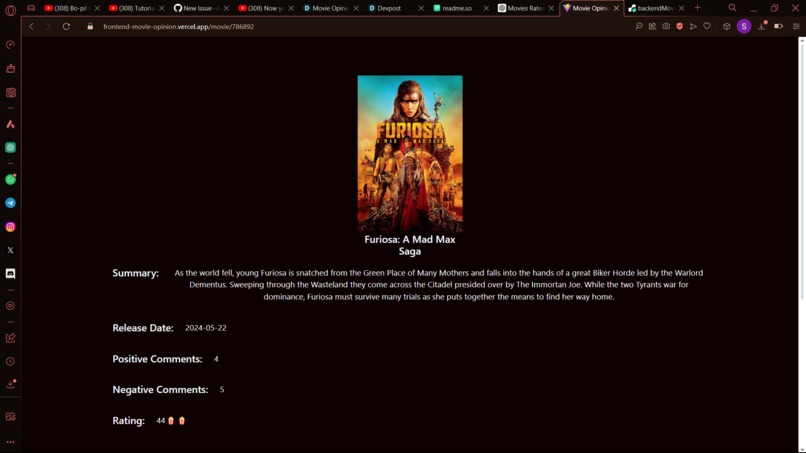Viewport: 806px width, 453px height.
Task: Go forward to the next page
Action: [x=48, y=26]
